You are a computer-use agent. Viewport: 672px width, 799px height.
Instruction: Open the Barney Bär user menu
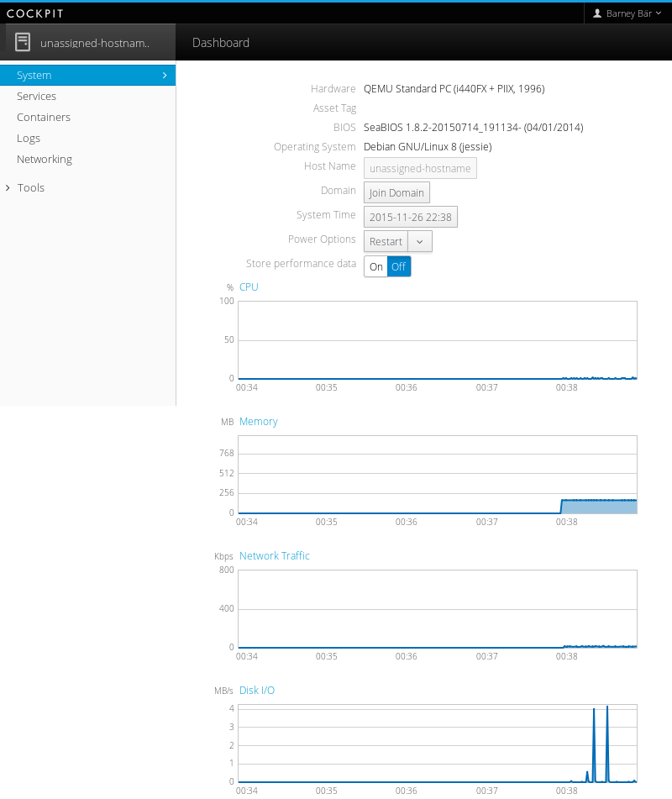point(627,13)
